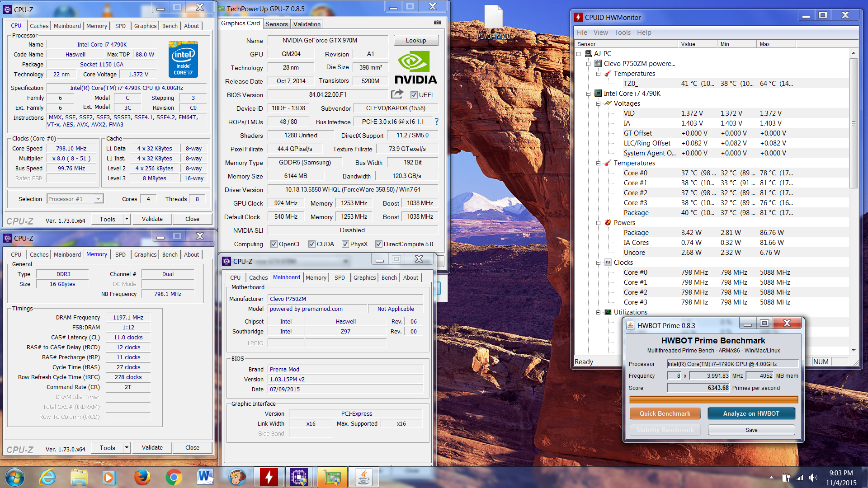Open HWMonitor File menu
This screenshot has width=868, height=488.
pos(582,33)
